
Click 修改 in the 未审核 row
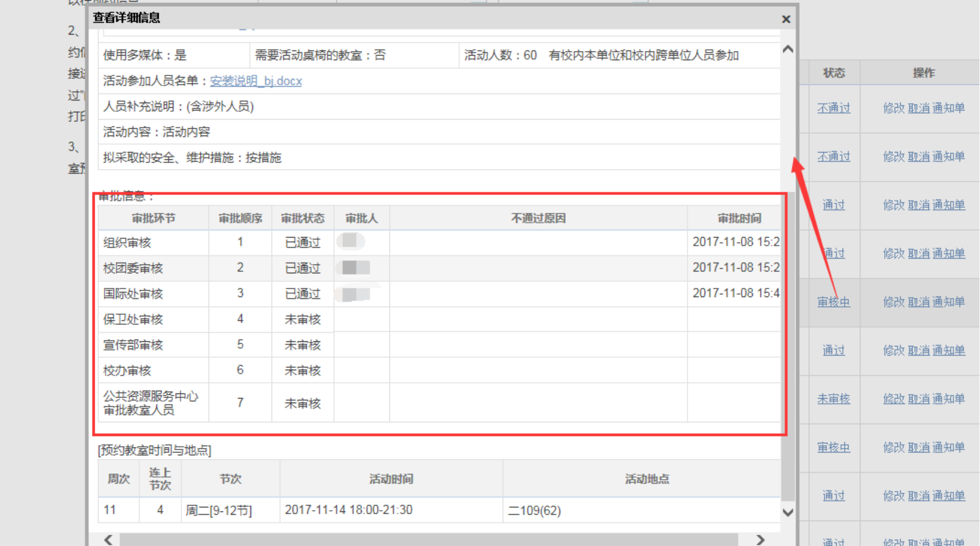coord(893,399)
